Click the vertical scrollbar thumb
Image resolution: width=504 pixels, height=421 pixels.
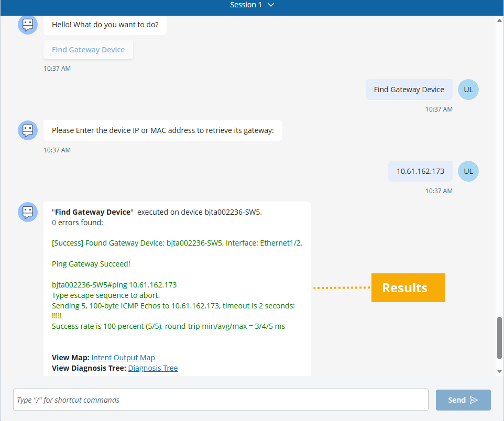499,338
